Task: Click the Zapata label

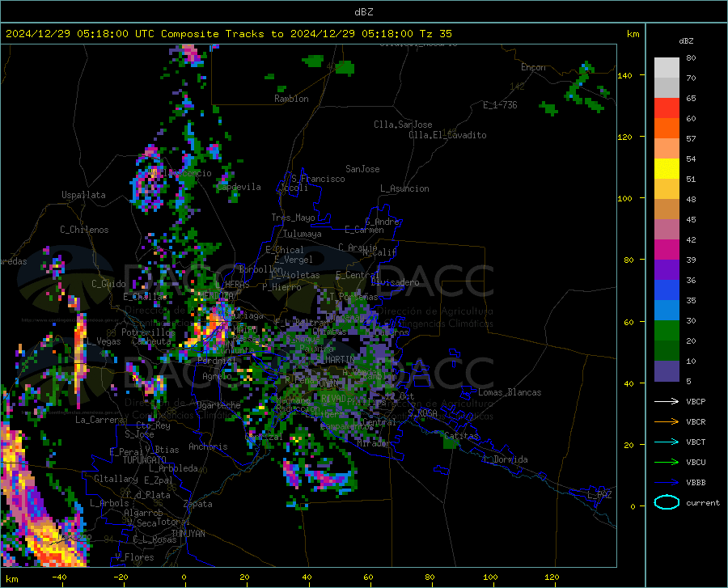Action: [198, 504]
